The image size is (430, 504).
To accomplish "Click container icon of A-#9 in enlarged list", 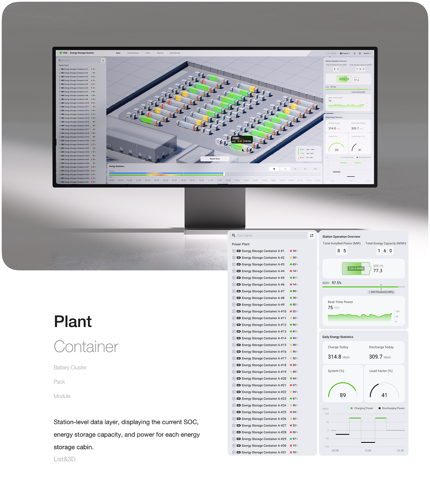I will tap(239, 305).
